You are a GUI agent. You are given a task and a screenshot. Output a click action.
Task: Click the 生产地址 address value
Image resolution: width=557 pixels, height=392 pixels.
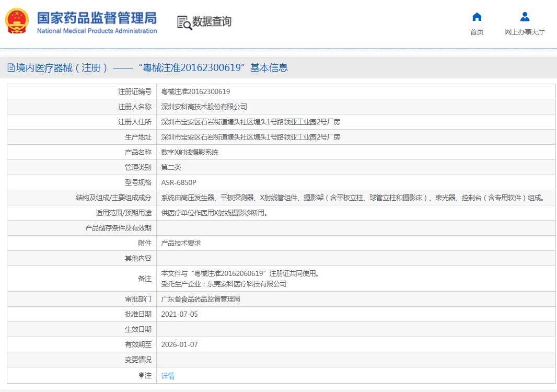250,137
